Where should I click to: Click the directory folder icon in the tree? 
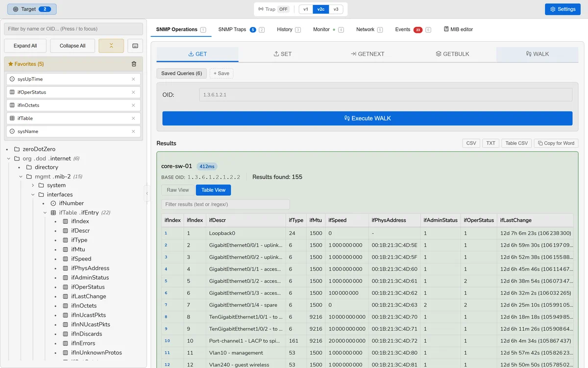click(29, 167)
